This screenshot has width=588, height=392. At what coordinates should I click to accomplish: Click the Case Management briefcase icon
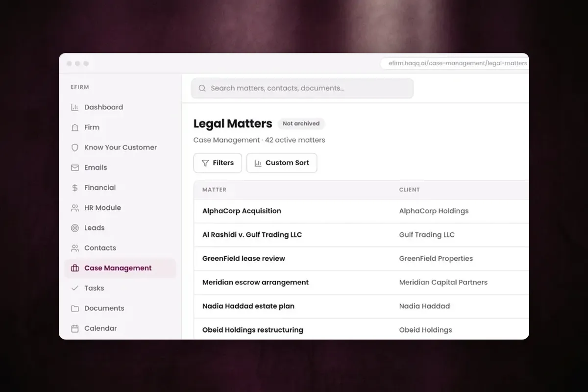(x=74, y=268)
